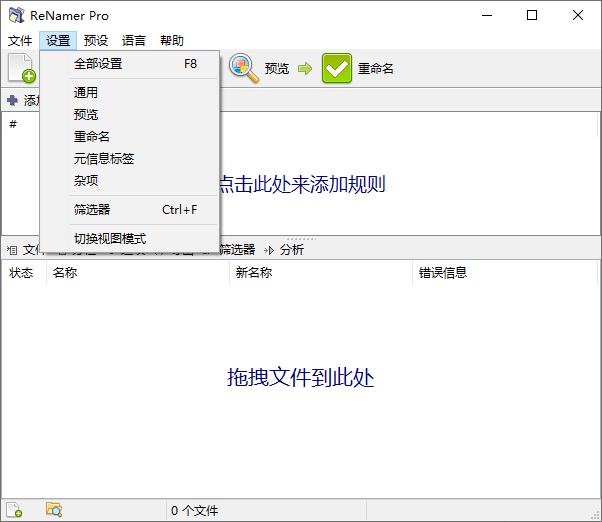Select 全部设置 from the settings menu
602x522 pixels.
pos(130,64)
